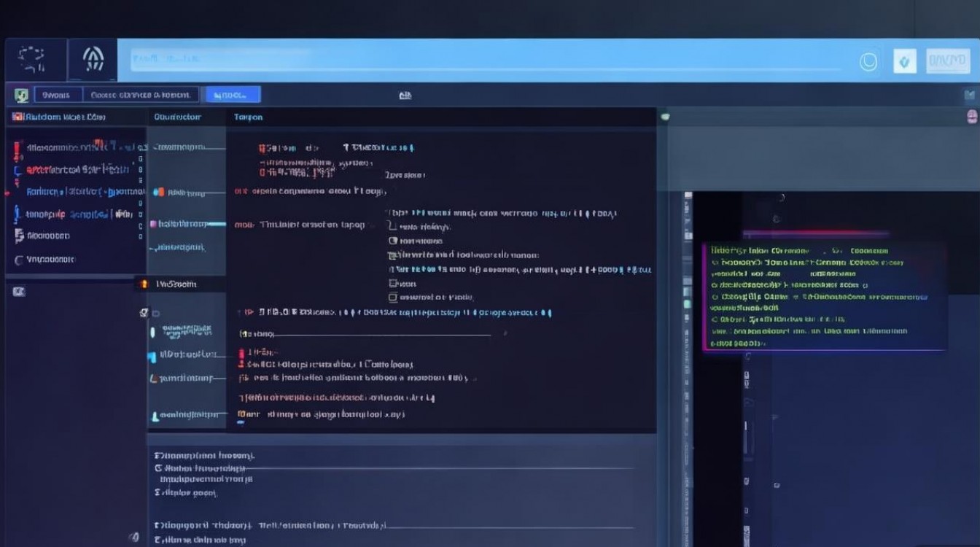Click the pink icon on the right edge
Viewport: 980px width, 547px height.
(x=971, y=117)
